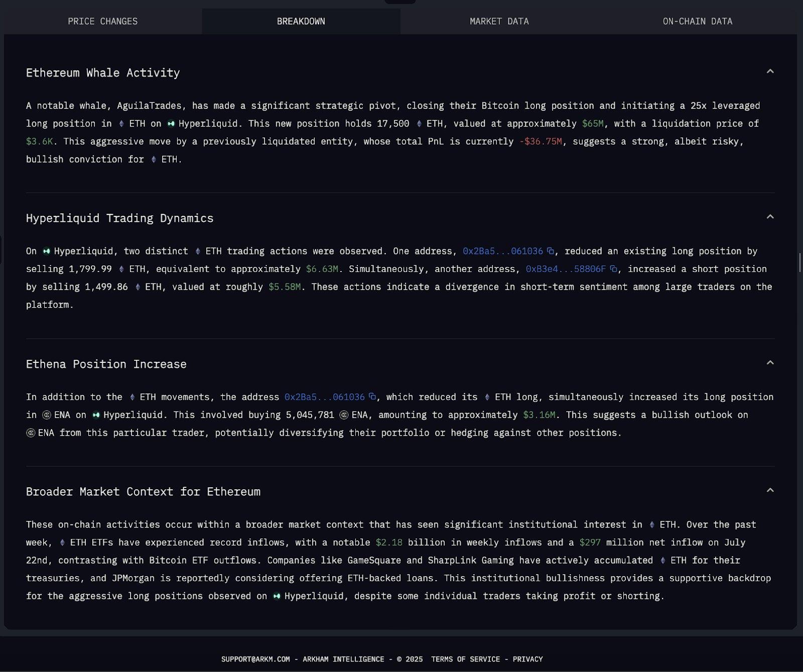Click the ETH icon before 'ETH ETFs'
This screenshot has width=803, height=672.
tap(62, 543)
